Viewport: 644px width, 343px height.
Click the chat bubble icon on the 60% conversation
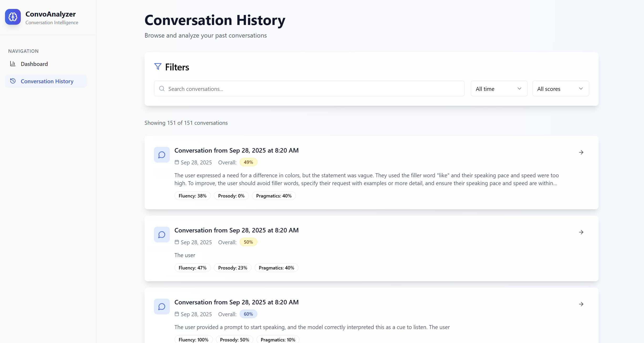[162, 306]
